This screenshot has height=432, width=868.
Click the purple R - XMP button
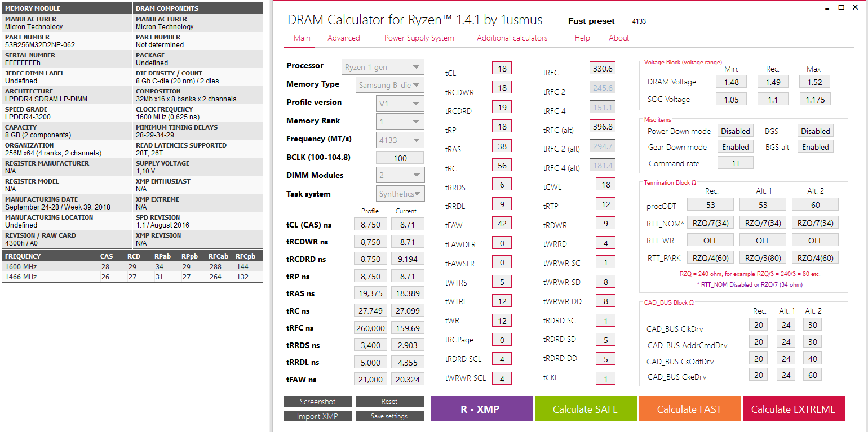481,409
